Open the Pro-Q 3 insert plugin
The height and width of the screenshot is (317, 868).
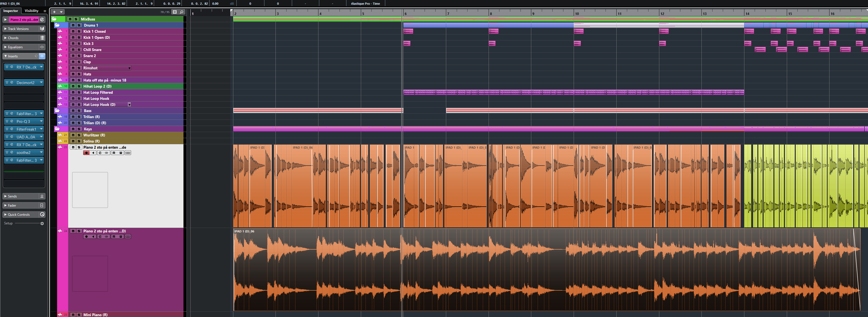[x=24, y=121]
